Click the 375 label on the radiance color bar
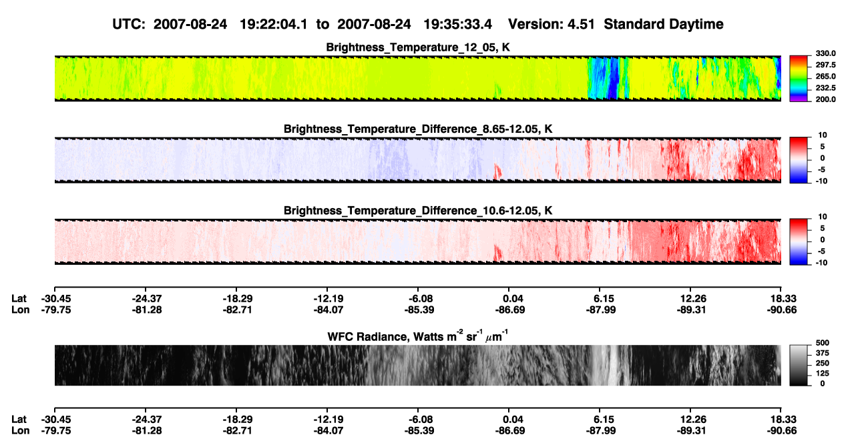868x445 pixels. click(x=823, y=354)
